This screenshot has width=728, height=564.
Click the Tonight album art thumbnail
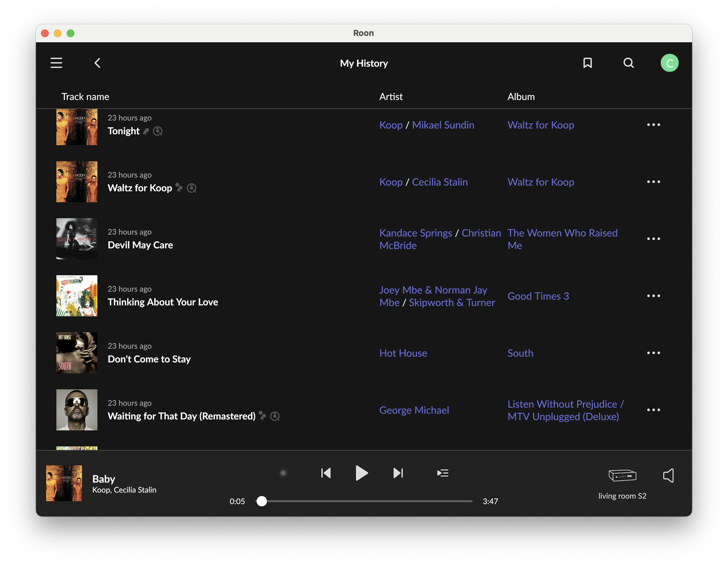[77, 127]
